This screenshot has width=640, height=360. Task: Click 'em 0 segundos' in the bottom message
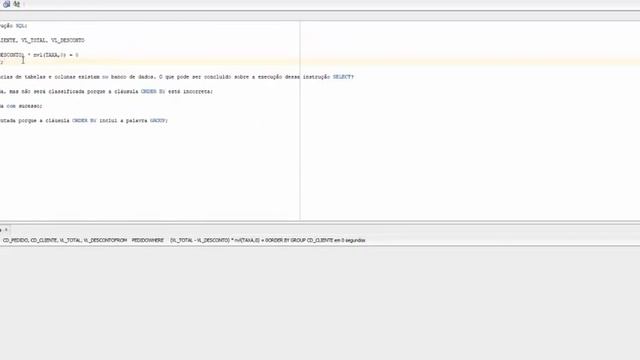[x=350, y=240]
